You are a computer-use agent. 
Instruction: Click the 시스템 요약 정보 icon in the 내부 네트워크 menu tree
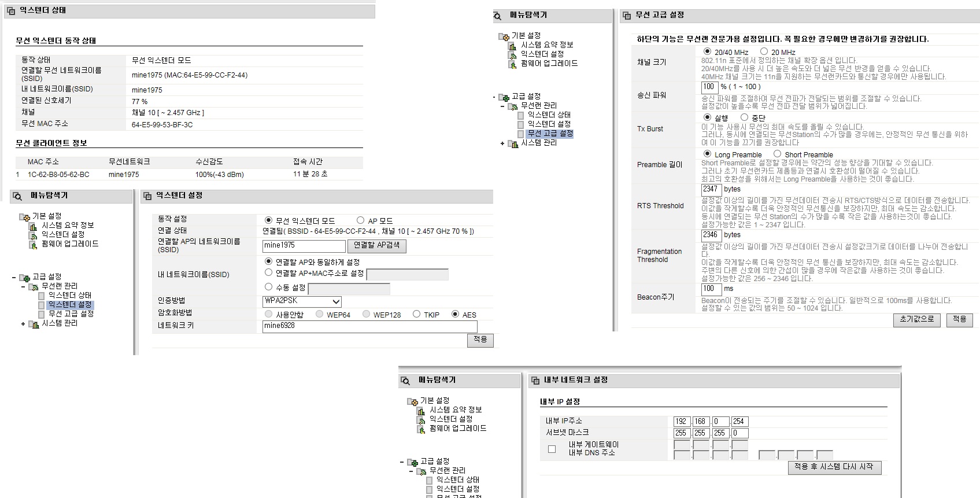421,410
